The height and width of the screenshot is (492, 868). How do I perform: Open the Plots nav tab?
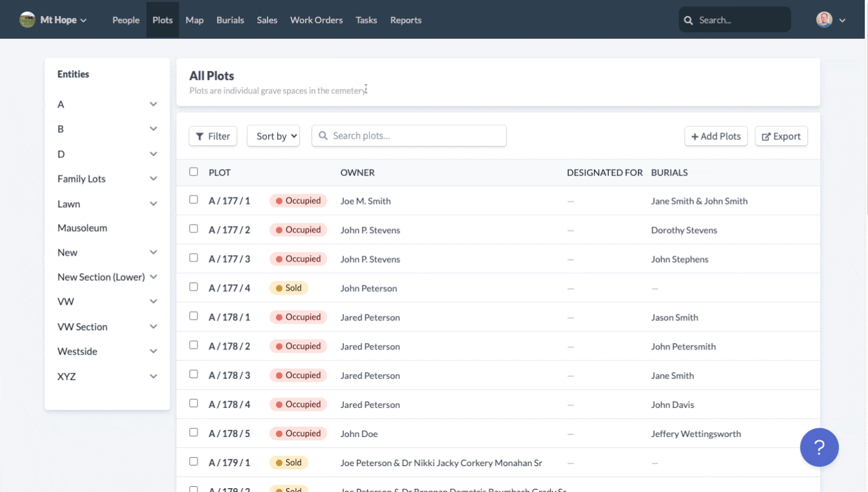point(163,20)
